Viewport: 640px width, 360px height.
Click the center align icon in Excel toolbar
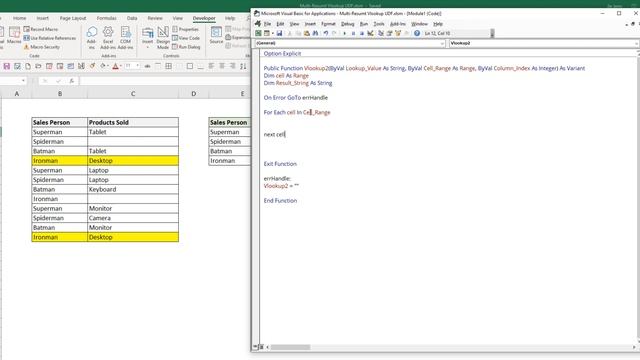pyautogui.click(x=222, y=66)
